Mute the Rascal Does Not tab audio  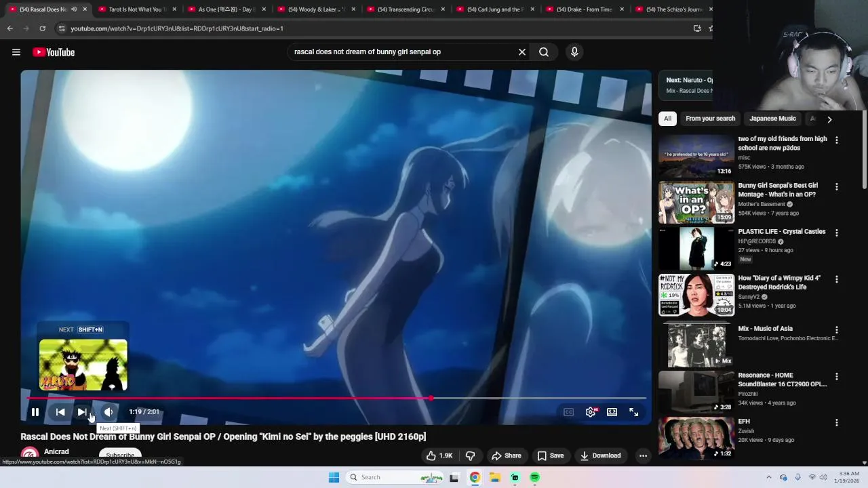tap(74, 9)
